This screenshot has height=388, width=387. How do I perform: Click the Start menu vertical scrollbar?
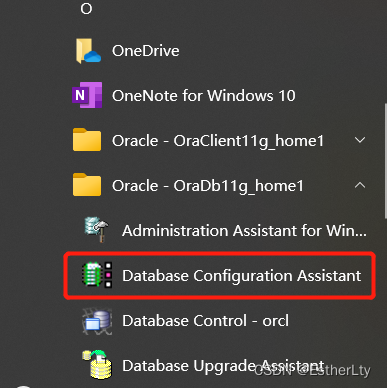point(386,161)
